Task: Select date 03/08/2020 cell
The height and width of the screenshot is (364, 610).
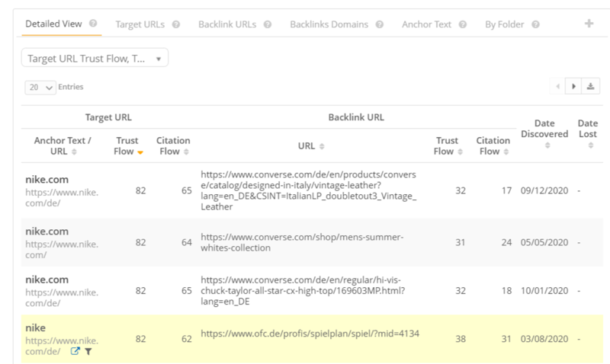Action: tap(544, 339)
